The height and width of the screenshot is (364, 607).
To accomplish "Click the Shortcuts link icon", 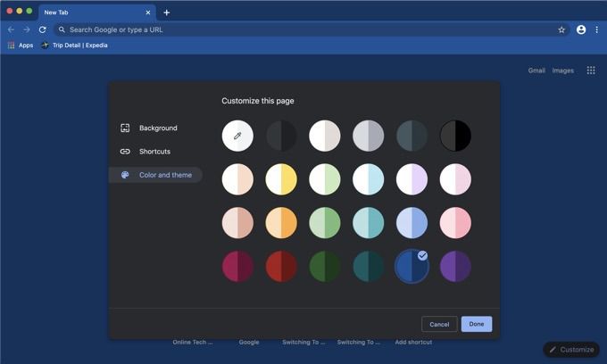I will click(x=125, y=152).
